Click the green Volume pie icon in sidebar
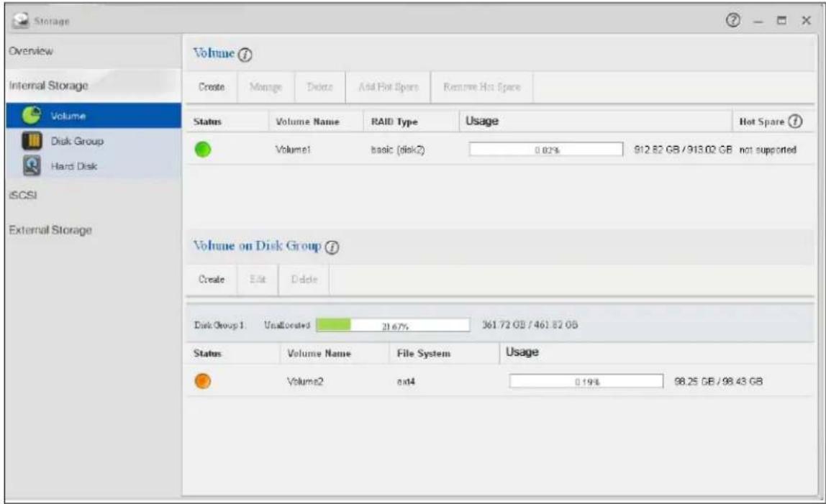The width and height of the screenshot is (826, 504). pyautogui.click(x=32, y=115)
